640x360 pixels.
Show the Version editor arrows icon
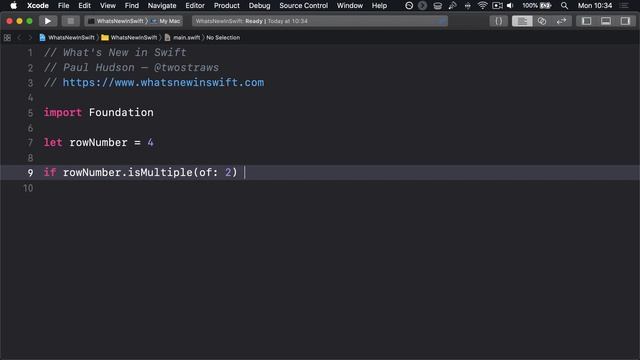click(x=561, y=21)
